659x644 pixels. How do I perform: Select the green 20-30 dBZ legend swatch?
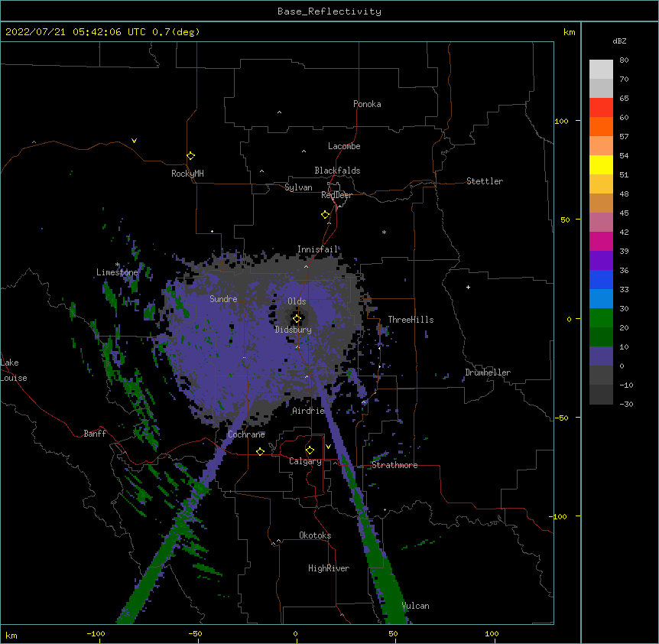pyautogui.click(x=601, y=318)
